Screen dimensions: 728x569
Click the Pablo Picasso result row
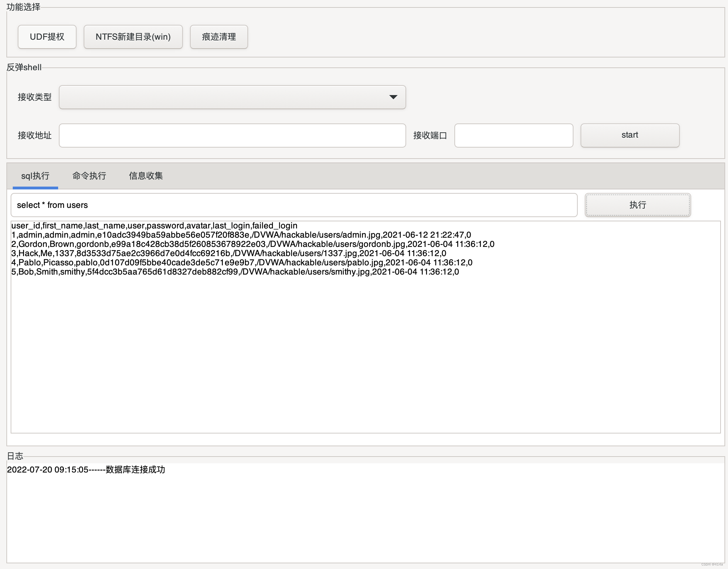coord(242,263)
